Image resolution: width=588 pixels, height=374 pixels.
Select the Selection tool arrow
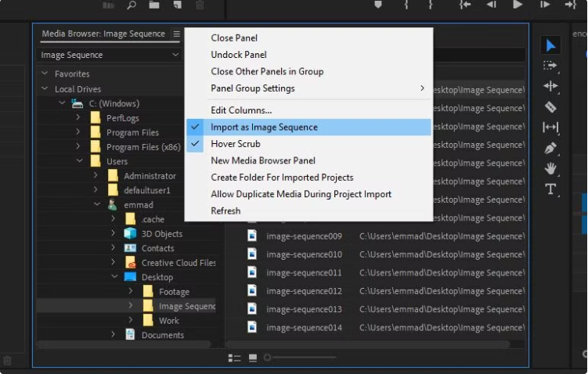(550, 45)
